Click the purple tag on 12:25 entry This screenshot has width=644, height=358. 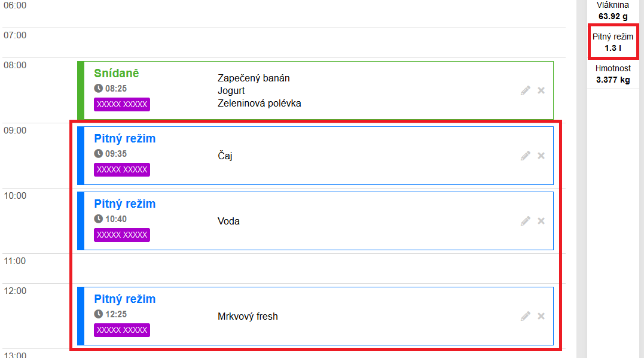pyautogui.click(x=122, y=330)
